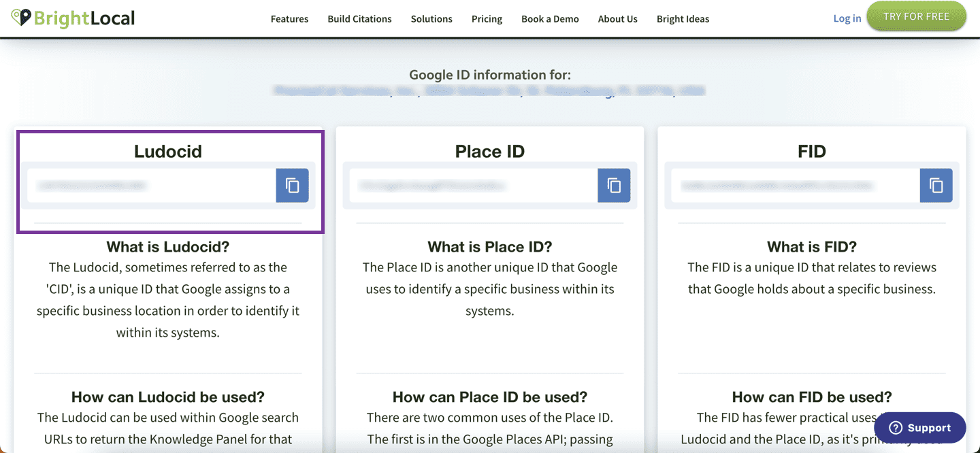
Task: Click 'What is Place ID?' heading
Action: tap(490, 246)
